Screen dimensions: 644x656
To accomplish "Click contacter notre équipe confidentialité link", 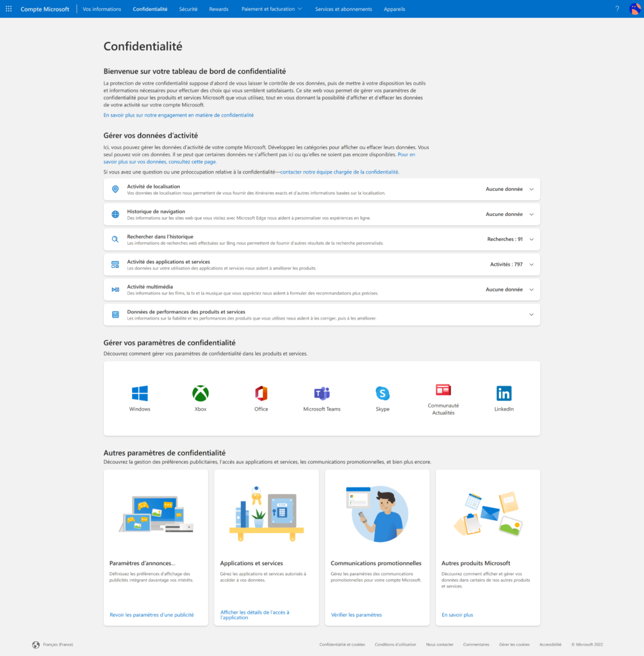I will (x=340, y=172).
